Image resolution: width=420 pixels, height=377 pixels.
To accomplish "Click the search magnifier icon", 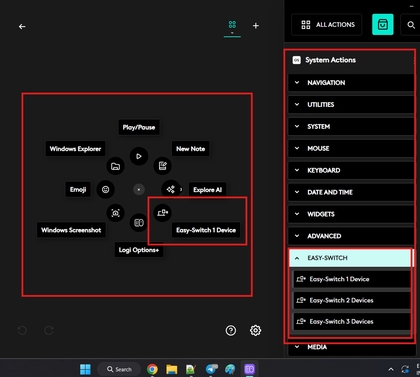I will (411, 25).
